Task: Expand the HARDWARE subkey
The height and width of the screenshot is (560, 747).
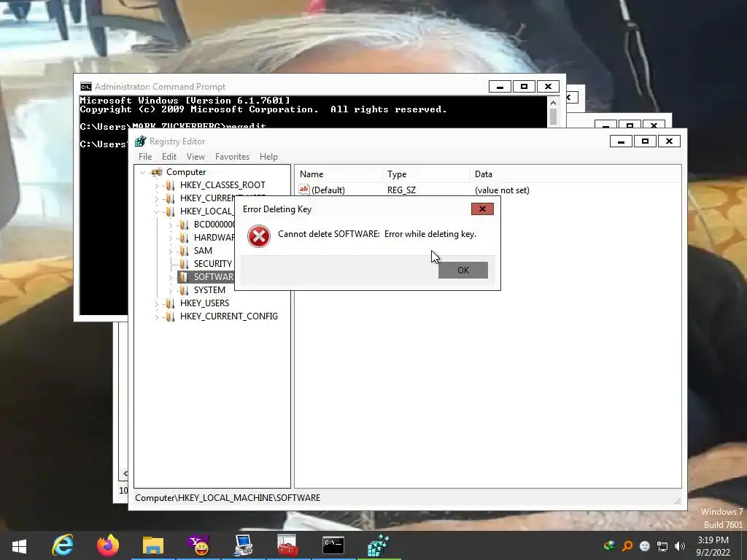Action: [170, 238]
